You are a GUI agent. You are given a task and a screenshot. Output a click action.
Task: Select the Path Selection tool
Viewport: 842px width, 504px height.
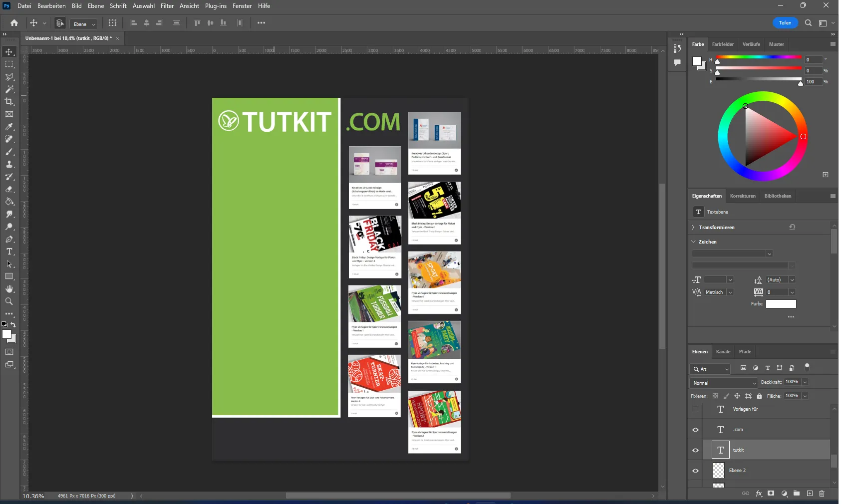point(9,264)
